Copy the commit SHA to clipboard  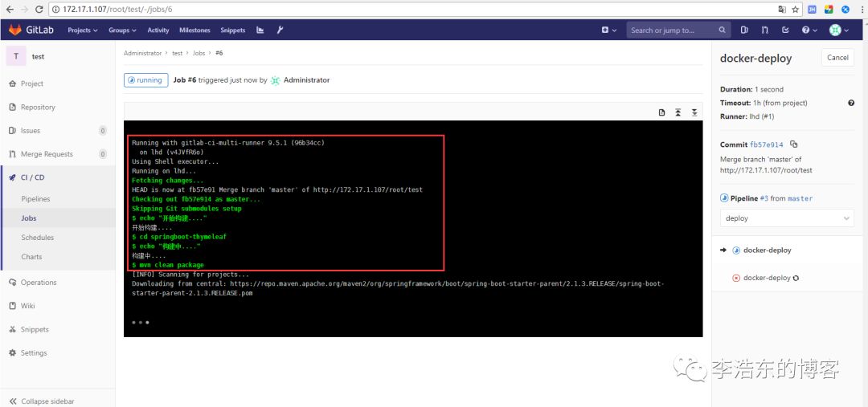[794, 144]
